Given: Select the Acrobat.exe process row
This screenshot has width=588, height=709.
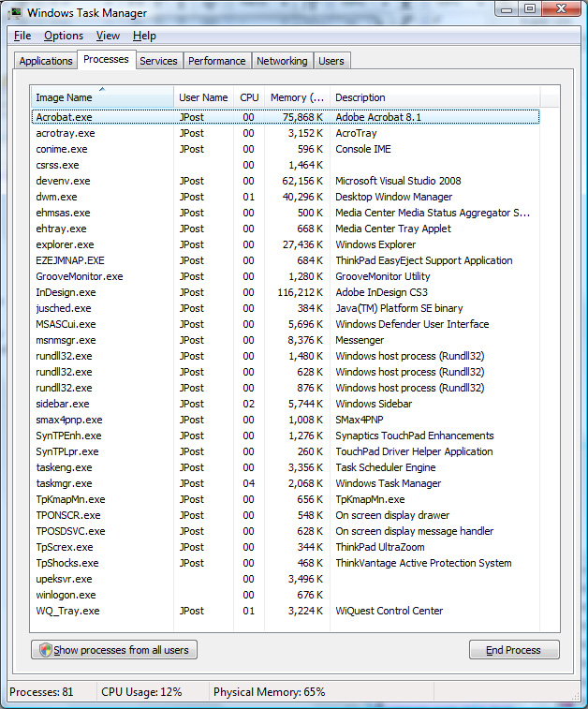Looking at the screenshot, I should tap(286, 117).
